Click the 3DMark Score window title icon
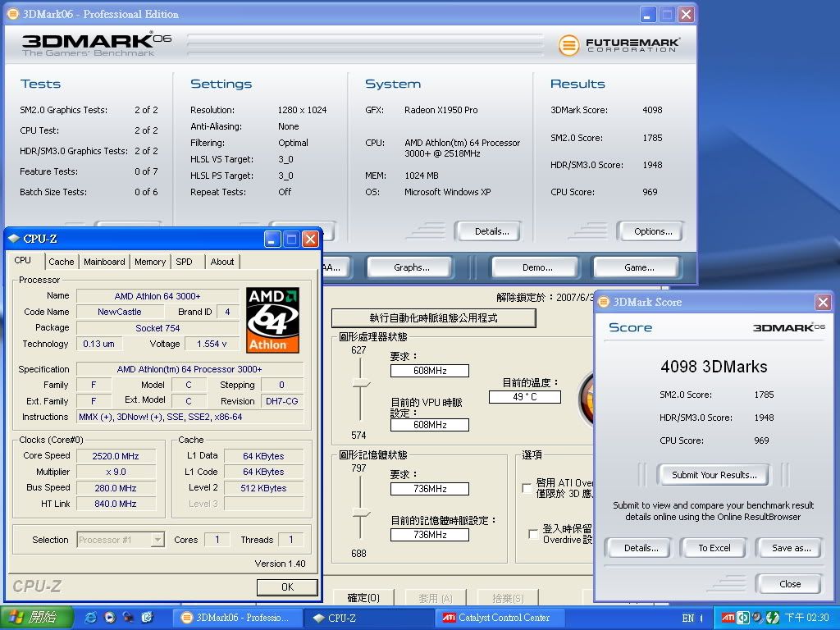Image resolution: width=840 pixels, height=630 pixels. pos(604,302)
